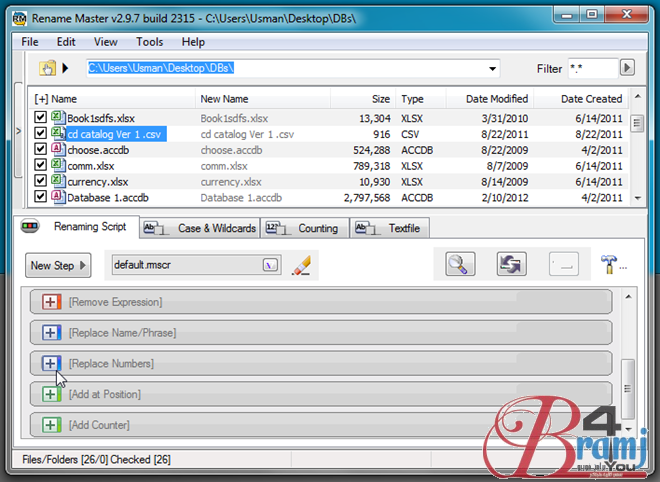Expand the Add Counter step
Viewport: 660px width, 482px height.
coord(52,425)
